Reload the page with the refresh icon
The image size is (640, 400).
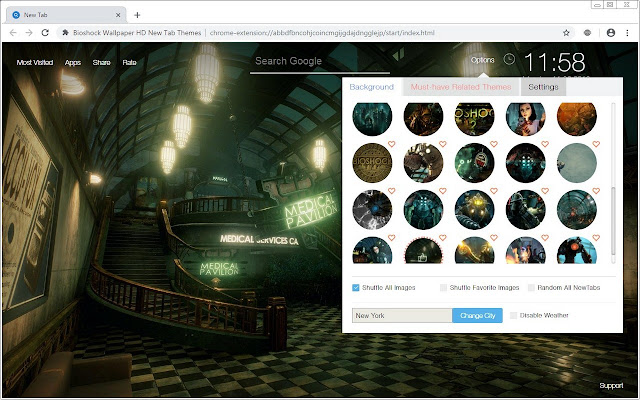pos(45,33)
